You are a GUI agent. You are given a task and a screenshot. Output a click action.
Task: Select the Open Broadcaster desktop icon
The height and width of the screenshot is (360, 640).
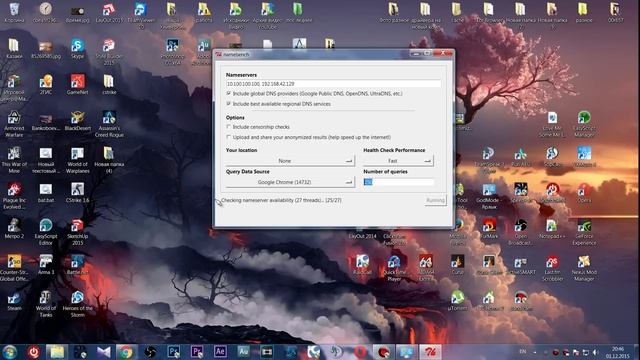(520, 232)
